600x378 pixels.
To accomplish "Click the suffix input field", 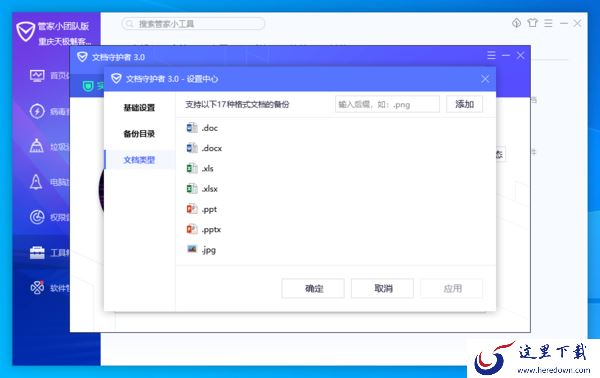I will (x=387, y=104).
